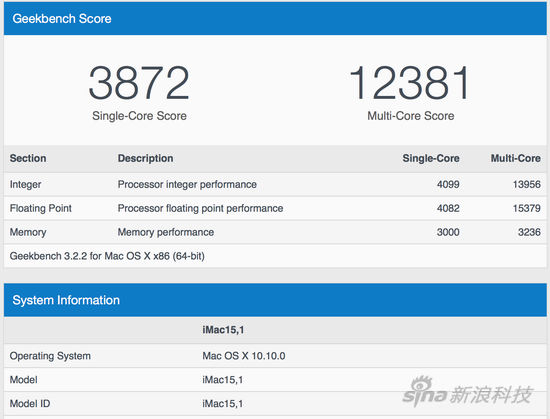This screenshot has width=550, height=419.
Task: Select Memory multi-core value 3236
Action: [x=529, y=232]
